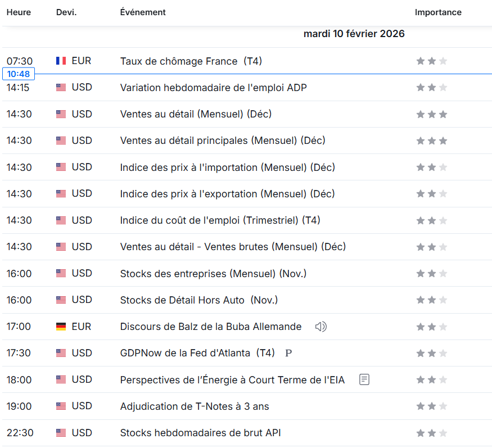Click the US flag in the 14:15 row

(61, 87)
